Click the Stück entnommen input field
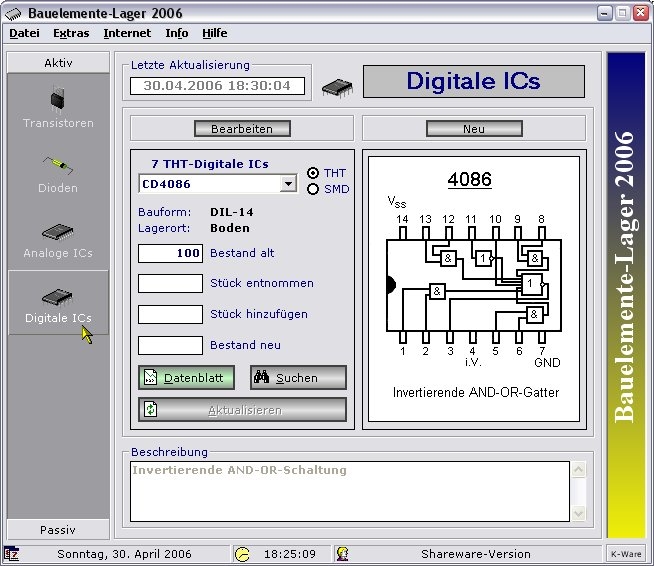654x566 pixels. tap(170, 283)
